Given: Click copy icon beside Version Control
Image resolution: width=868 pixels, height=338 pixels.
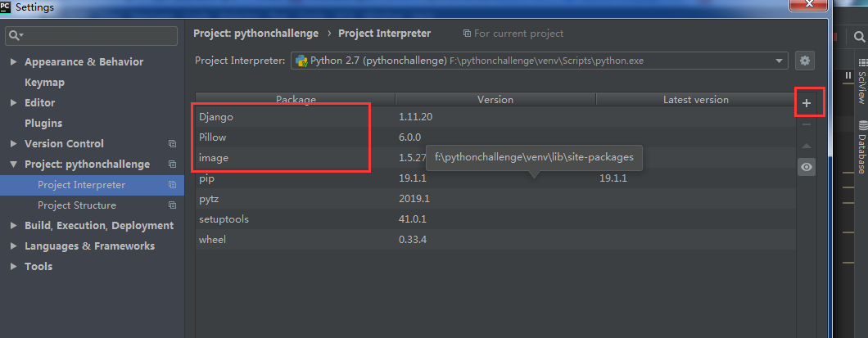Looking at the screenshot, I should 172,144.
